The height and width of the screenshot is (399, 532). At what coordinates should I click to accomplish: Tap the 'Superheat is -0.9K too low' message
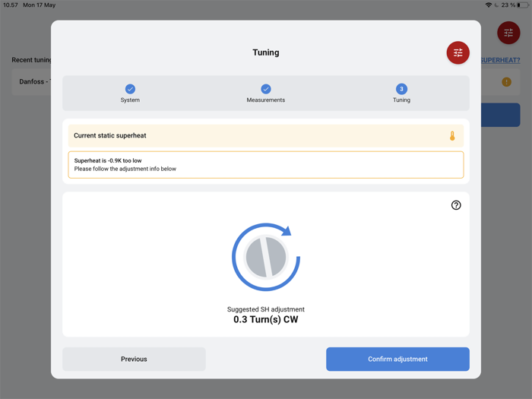pos(108,160)
